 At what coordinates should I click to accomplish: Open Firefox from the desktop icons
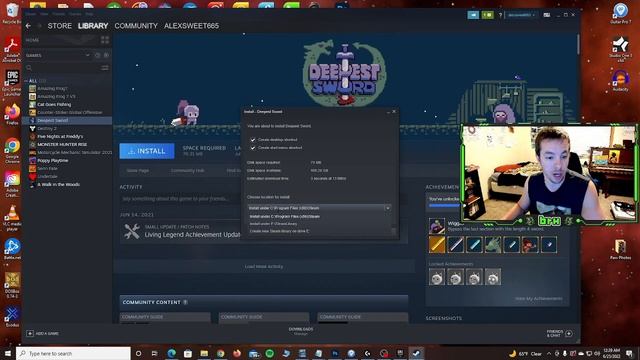tap(12, 114)
